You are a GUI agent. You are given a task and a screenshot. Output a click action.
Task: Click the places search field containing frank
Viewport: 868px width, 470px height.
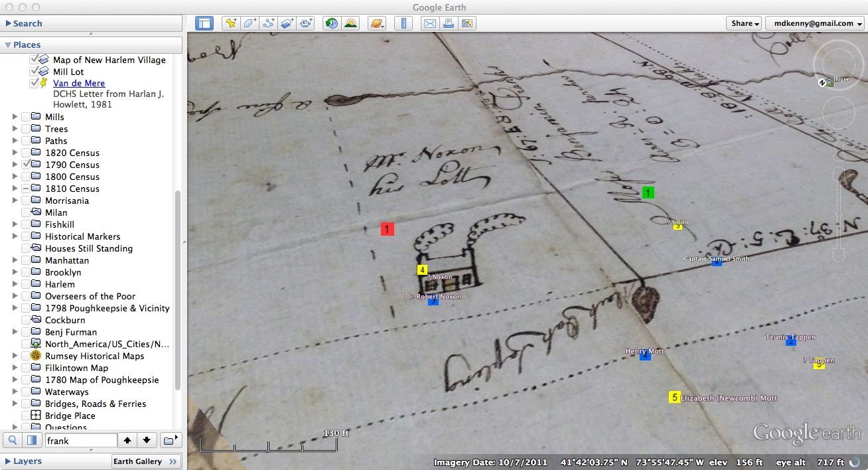tap(80, 441)
